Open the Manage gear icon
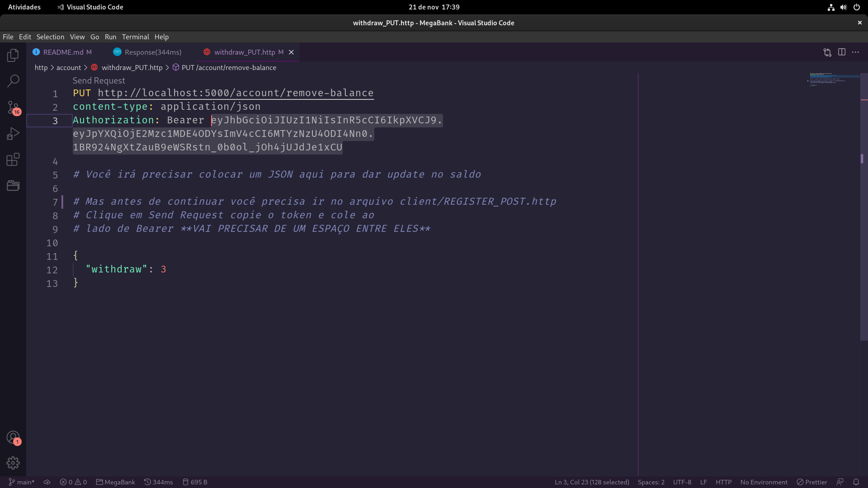Screen dimensions: 868x488 pyautogui.click(x=13, y=463)
